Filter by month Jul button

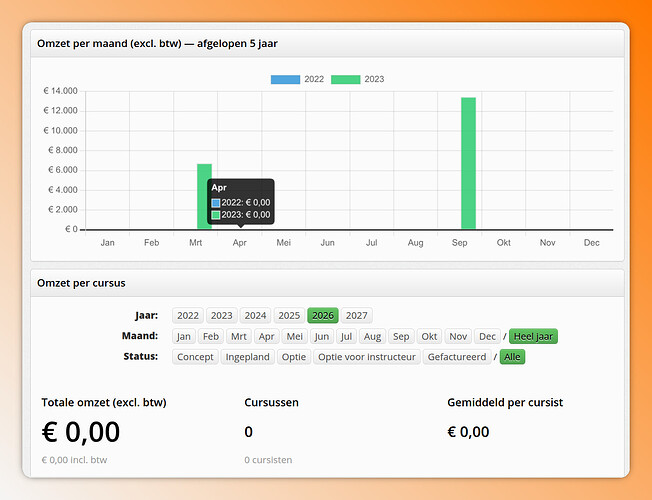point(346,336)
